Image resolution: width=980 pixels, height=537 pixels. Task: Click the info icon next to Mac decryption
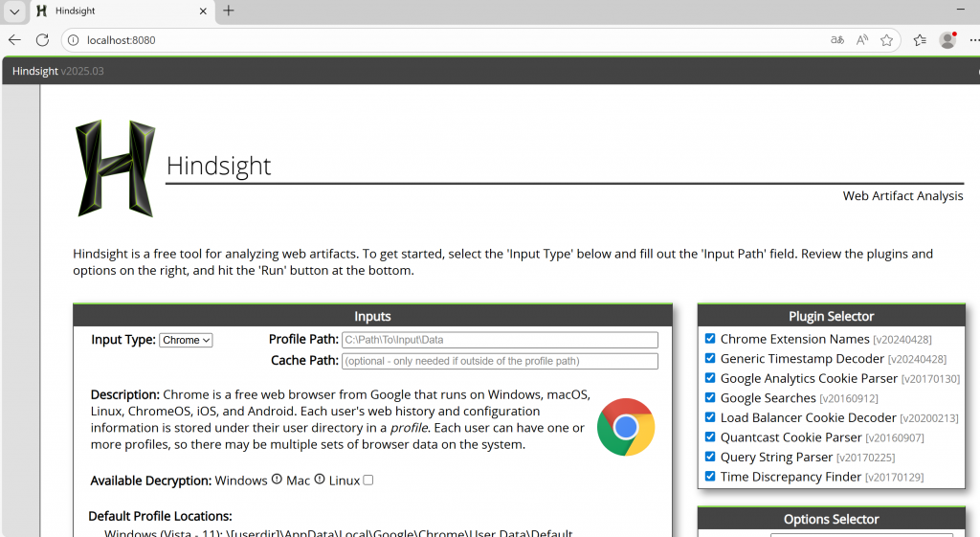tap(319, 480)
